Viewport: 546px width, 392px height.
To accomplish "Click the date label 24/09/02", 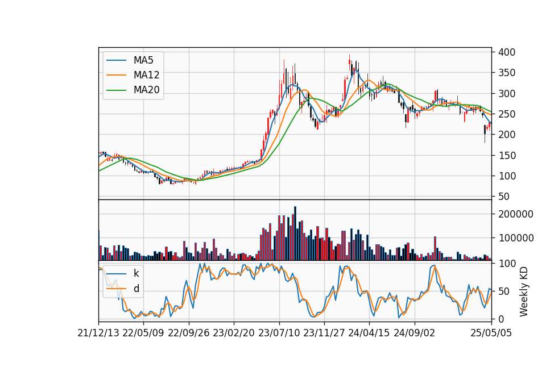I will click(x=415, y=333).
